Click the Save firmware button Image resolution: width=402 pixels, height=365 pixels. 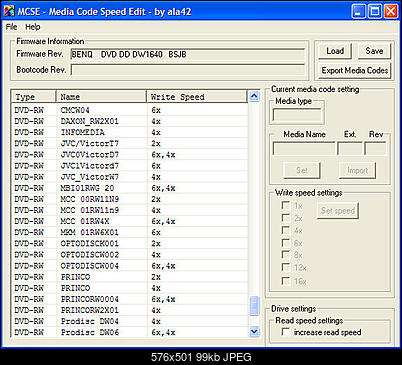click(x=374, y=51)
